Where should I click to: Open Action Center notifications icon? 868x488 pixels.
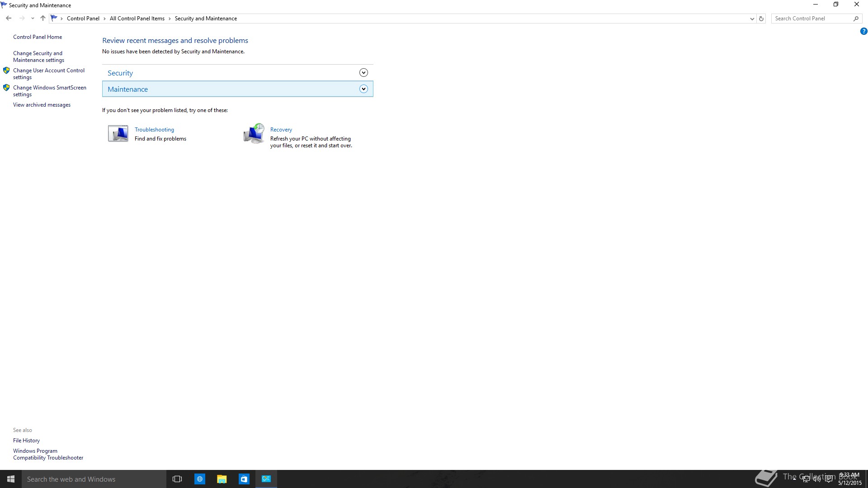[829, 479]
